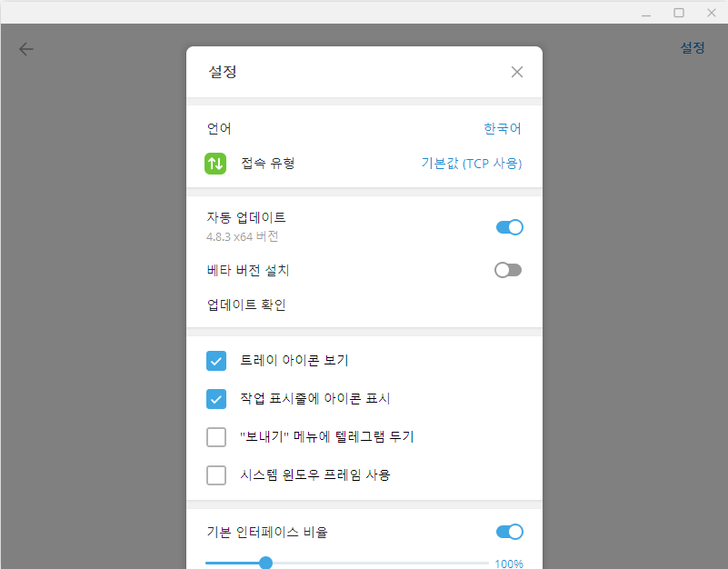Screen dimensions: 728x569
Task: Enable 베타 버전 설치 toggle
Action: (x=510, y=269)
